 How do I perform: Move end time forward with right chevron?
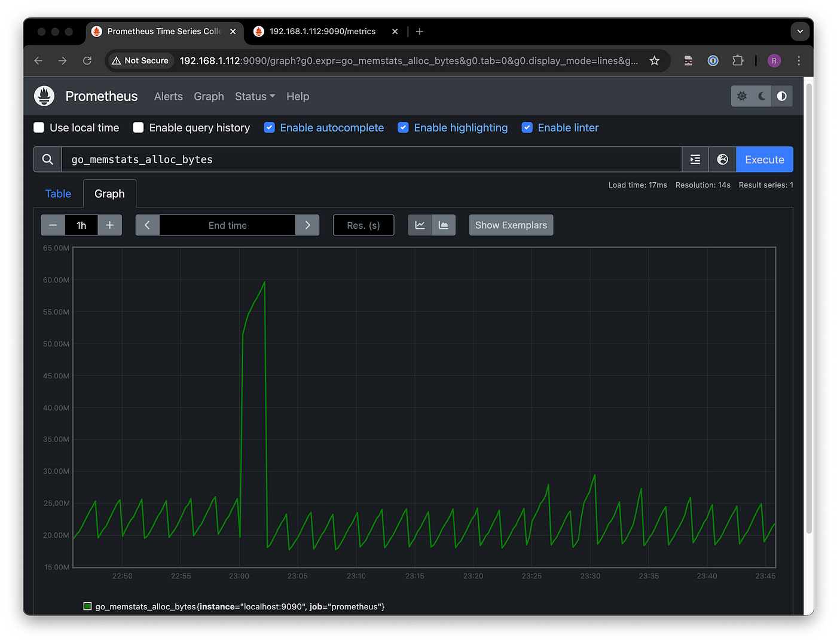307,225
